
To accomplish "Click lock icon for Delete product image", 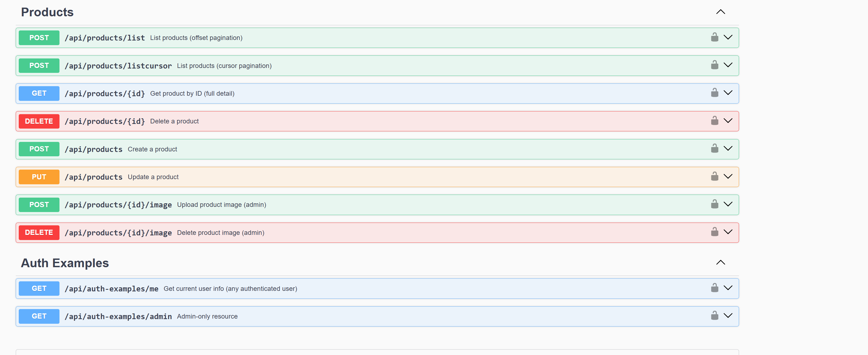I will coord(714,232).
